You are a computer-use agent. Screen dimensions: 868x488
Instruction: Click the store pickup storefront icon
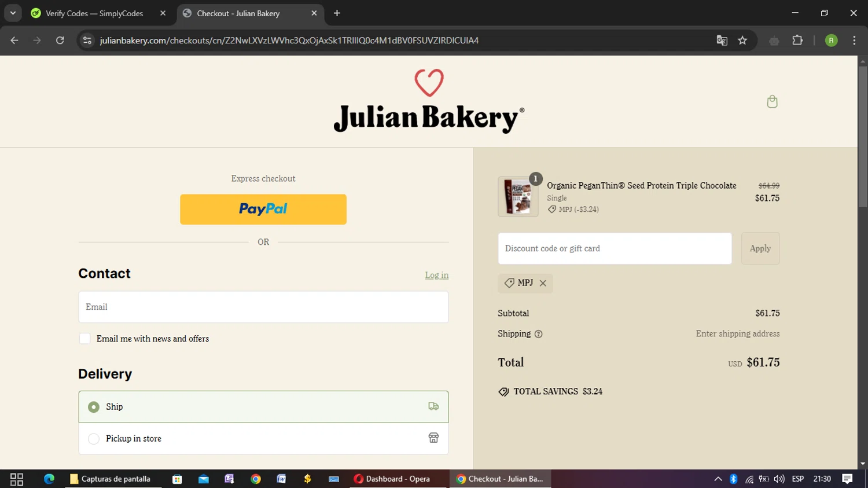tap(433, 438)
